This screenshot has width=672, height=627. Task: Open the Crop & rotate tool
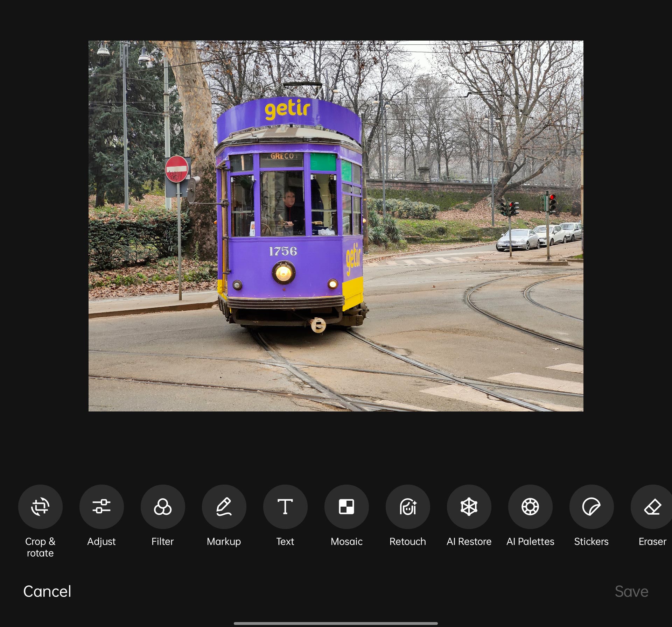tap(40, 506)
